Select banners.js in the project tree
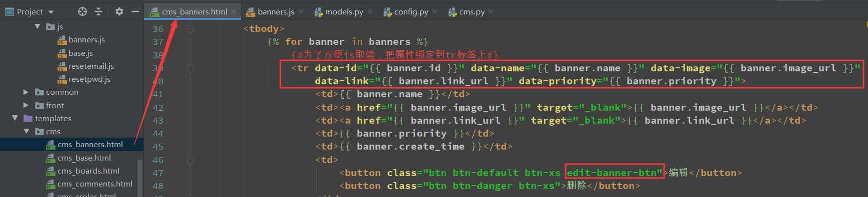This screenshot has height=197, width=868. tap(86, 40)
